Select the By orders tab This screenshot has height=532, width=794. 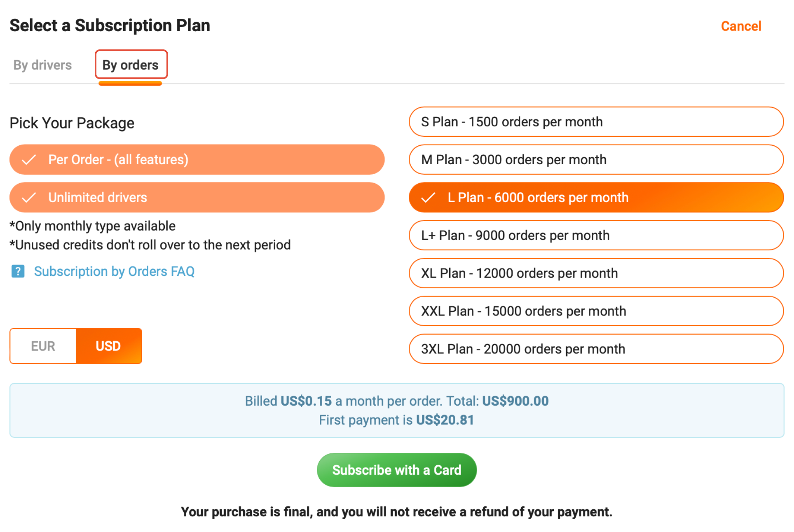pos(131,65)
